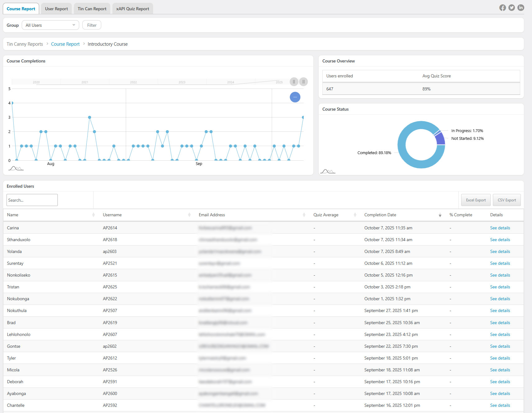Open the xAPI Quiz Report tab

[x=133, y=9]
